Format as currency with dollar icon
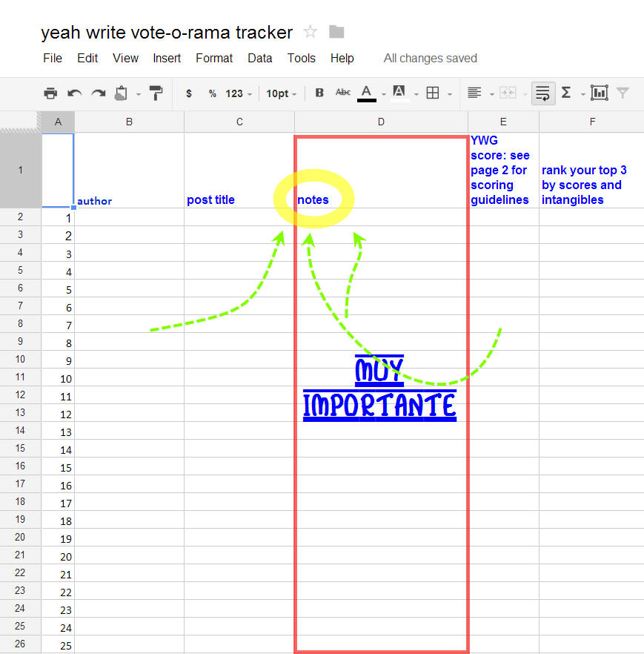The image size is (644, 654). [189, 93]
